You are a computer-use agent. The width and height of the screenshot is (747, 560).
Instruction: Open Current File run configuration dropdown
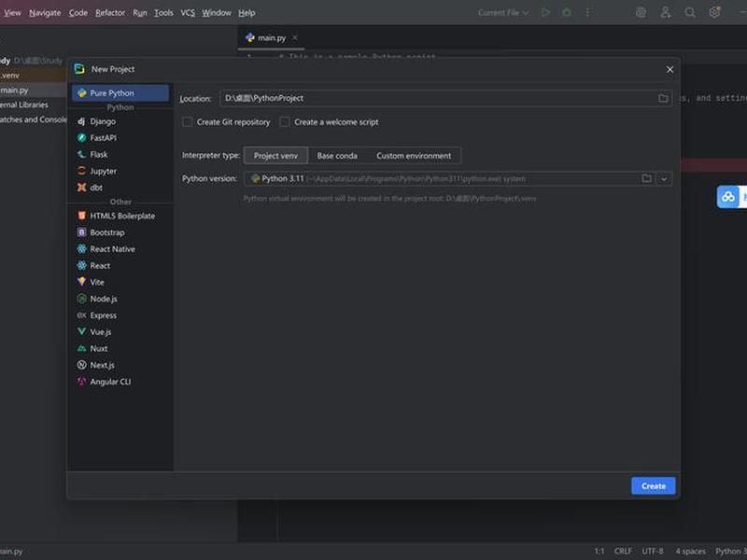click(503, 13)
